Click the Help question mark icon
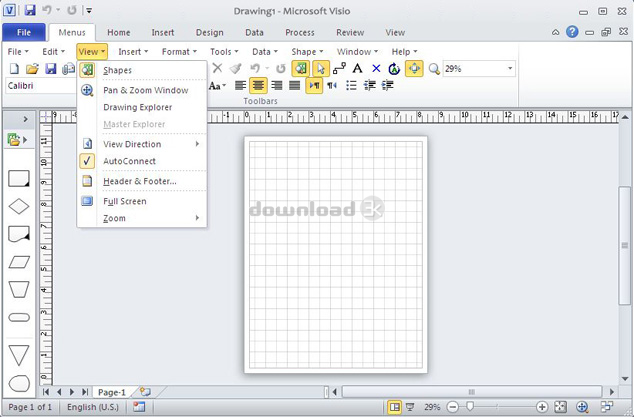This screenshot has width=634, height=417. (x=572, y=32)
